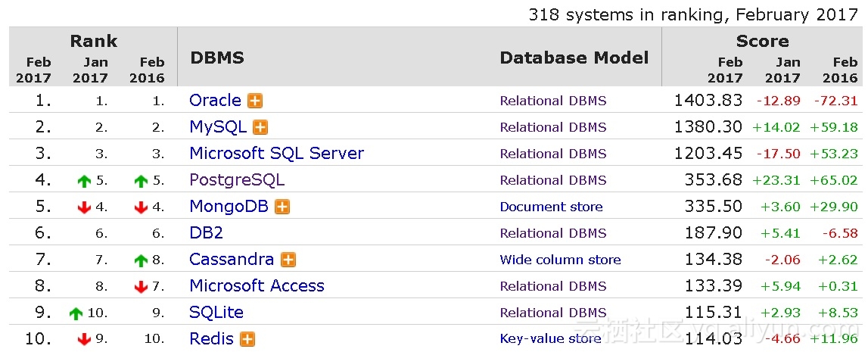Click the plus icon next to Cassandra

288,260
